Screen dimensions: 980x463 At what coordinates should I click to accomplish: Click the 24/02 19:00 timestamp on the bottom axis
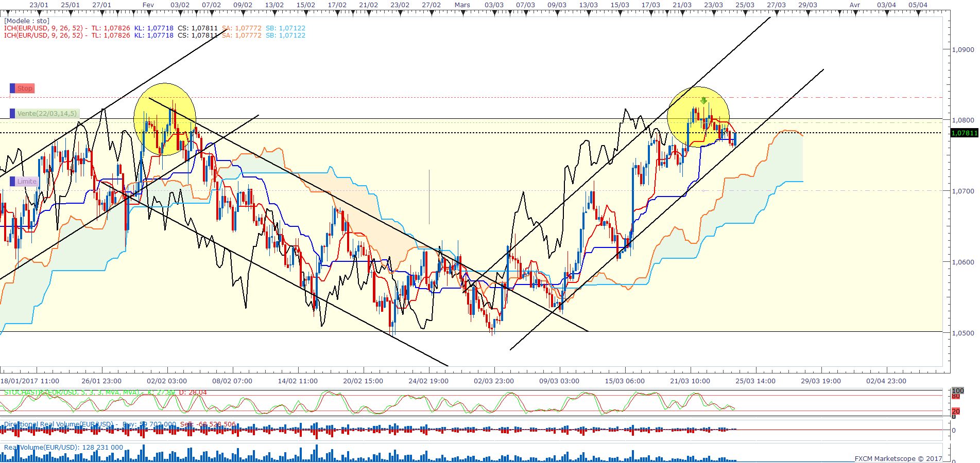point(428,381)
